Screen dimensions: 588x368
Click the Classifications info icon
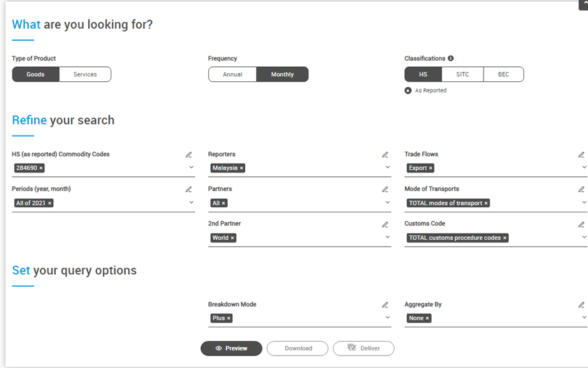(x=451, y=59)
